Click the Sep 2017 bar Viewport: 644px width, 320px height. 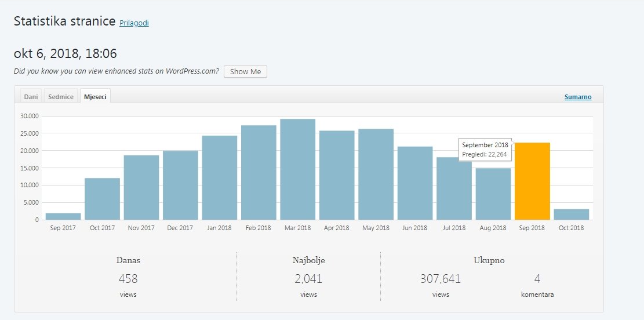point(63,216)
